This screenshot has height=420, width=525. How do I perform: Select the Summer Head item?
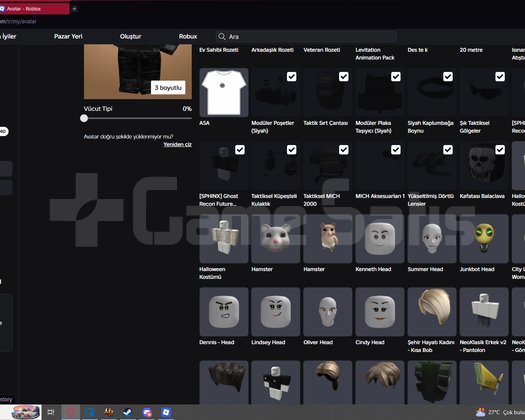[x=432, y=238]
